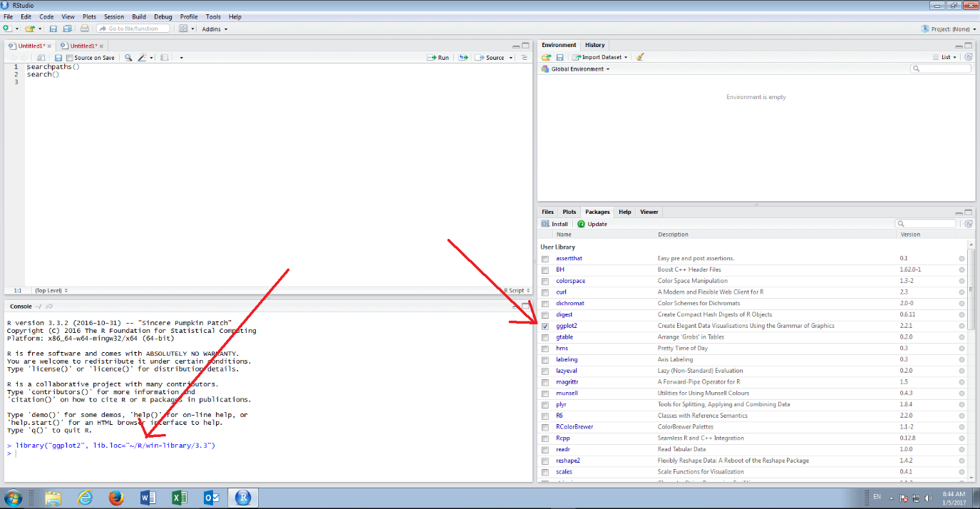Open the (Top Level) scope dropdown

(x=51, y=291)
